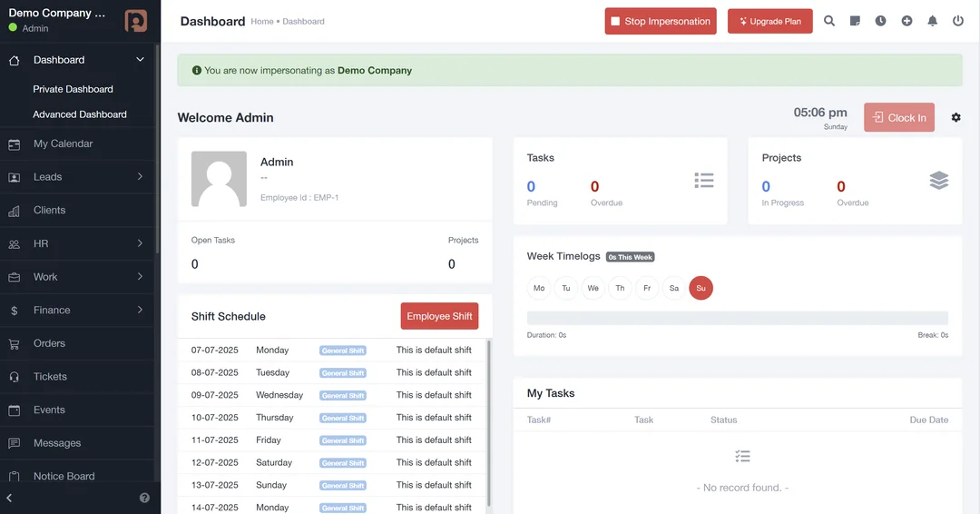Open the timer clock icon

click(x=880, y=21)
